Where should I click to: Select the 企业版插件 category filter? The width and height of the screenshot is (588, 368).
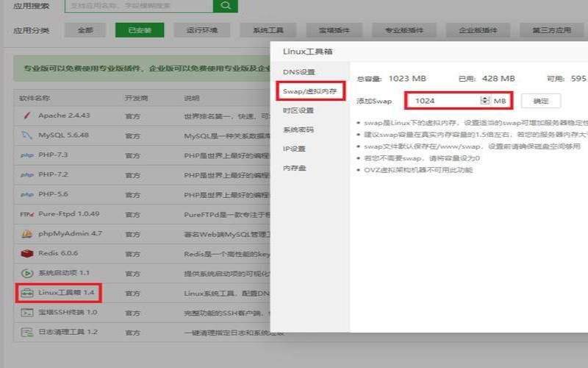click(x=478, y=30)
